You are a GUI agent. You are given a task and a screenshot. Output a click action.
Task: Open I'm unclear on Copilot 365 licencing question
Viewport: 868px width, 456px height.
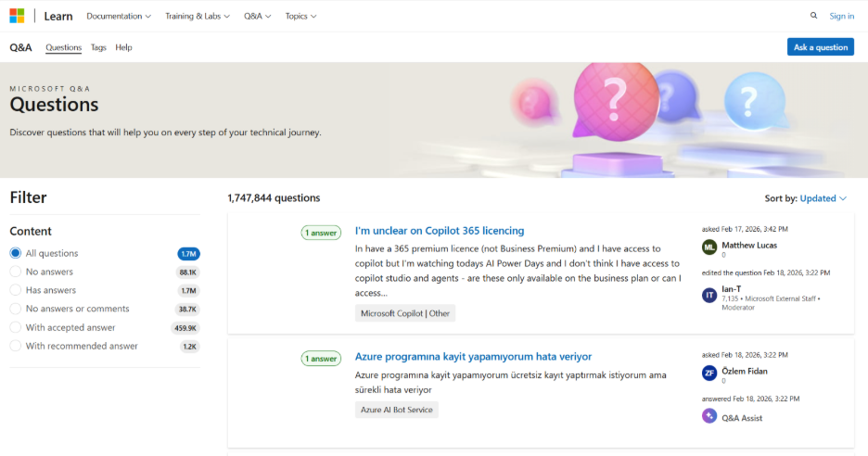[440, 231]
